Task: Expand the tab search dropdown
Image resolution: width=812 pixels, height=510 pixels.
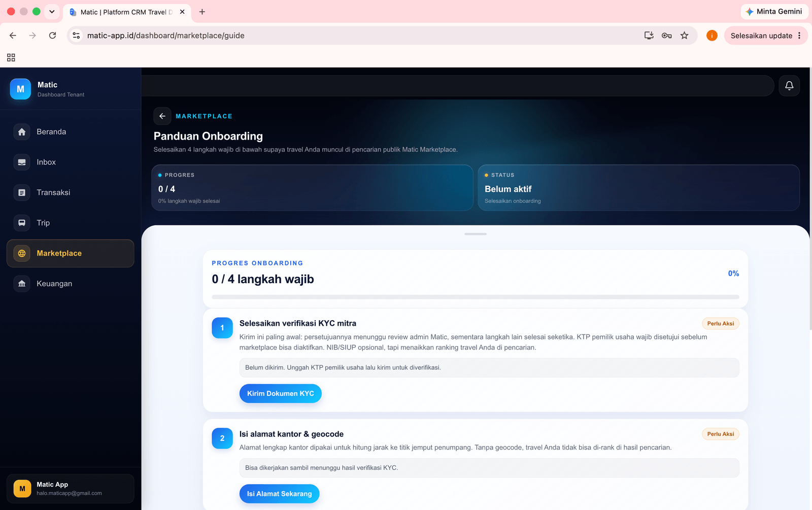Action: 52,12
